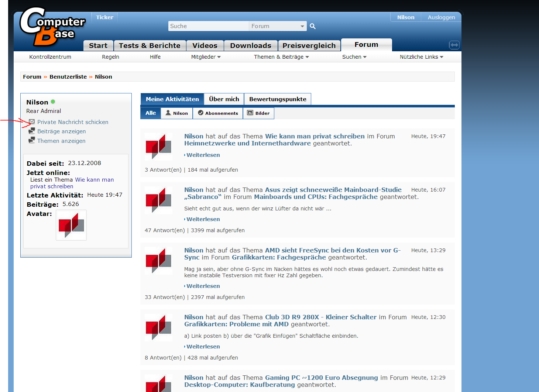Select the Abonnements activity filter
This screenshot has height=392, width=539.
pos(218,113)
